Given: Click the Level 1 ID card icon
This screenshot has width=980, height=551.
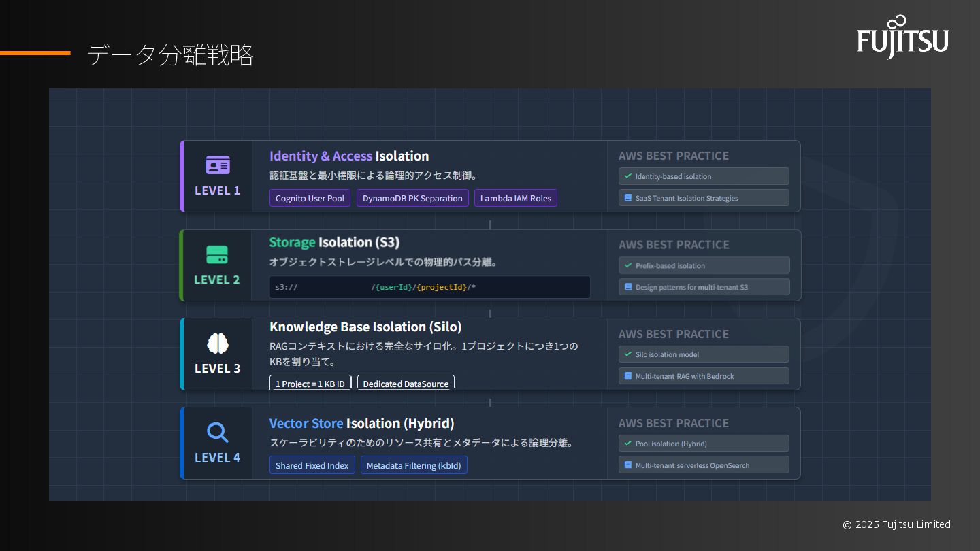Looking at the screenshot, I should [x=218, y=165].
